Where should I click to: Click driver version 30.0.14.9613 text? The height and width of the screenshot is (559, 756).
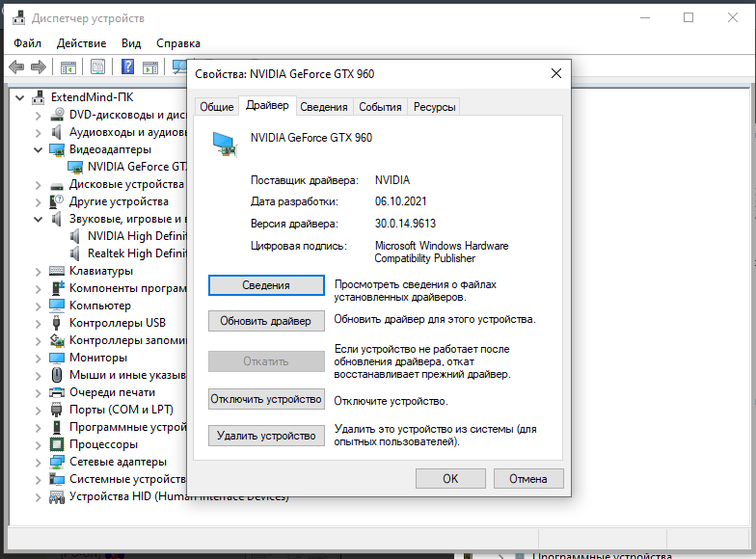[405, 224]
